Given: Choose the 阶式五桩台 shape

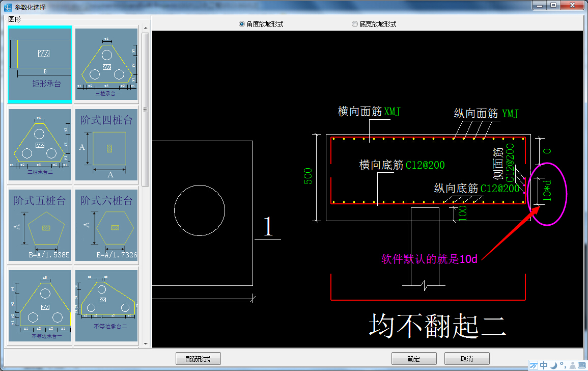Looking at the screenshot, I should click(40, 225).
